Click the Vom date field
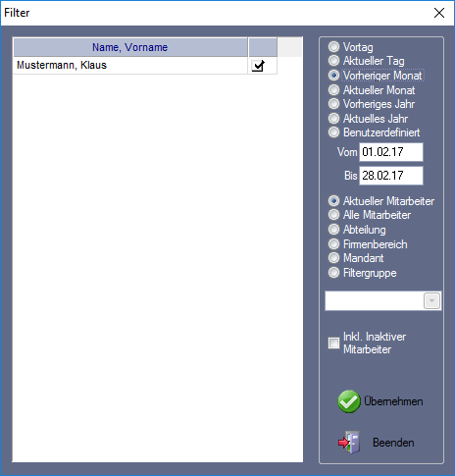This screenshot has width=455, height=476. pos(391,152)
